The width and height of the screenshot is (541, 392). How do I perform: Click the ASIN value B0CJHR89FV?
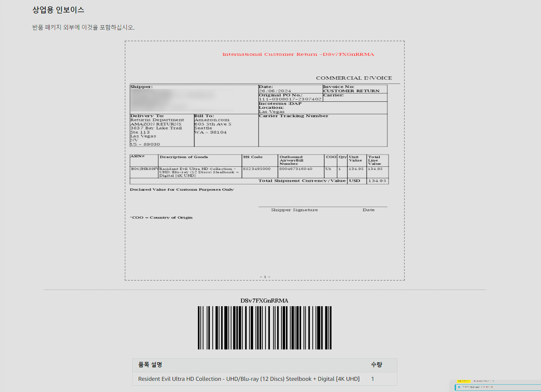click(145, 169)
